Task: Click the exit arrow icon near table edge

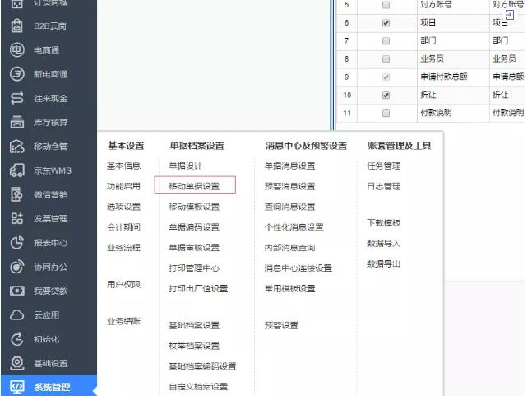Action: (510, 15)
